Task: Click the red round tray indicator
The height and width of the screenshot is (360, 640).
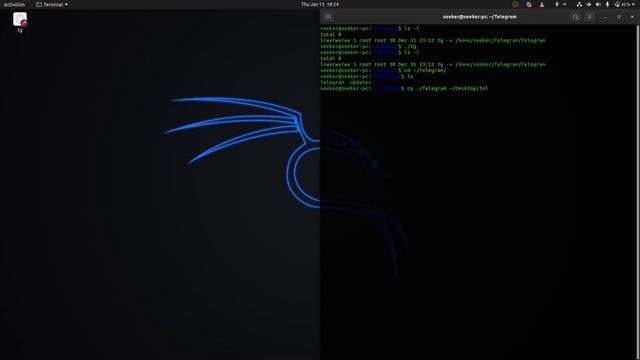Action: [x=529, y=4]
